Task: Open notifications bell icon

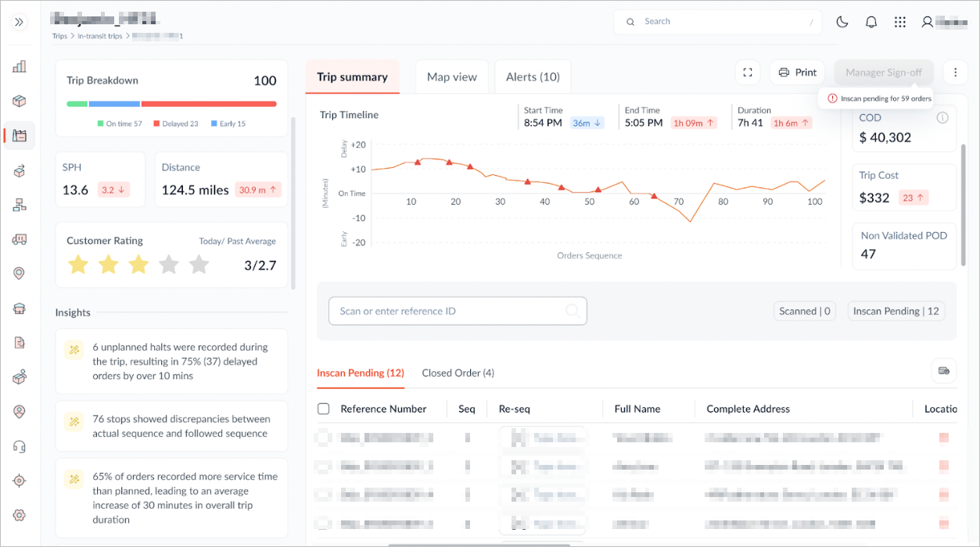Action: [x=871, y=22]
